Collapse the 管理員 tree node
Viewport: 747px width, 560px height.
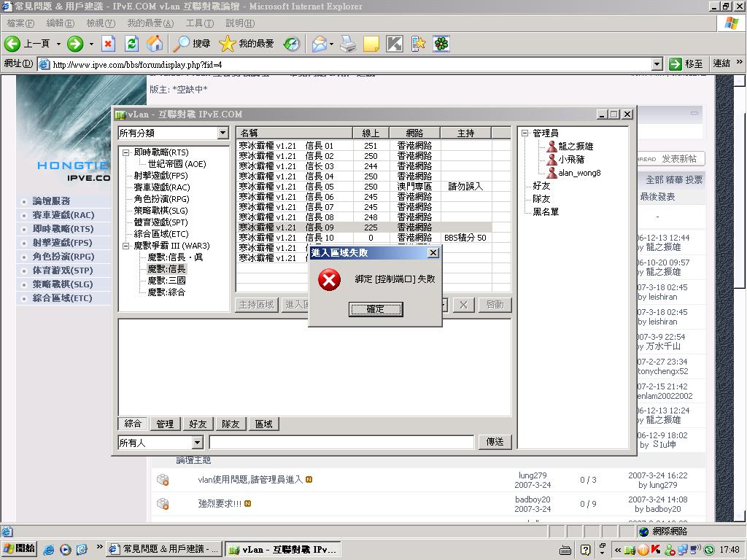click(x=525, y=133)
